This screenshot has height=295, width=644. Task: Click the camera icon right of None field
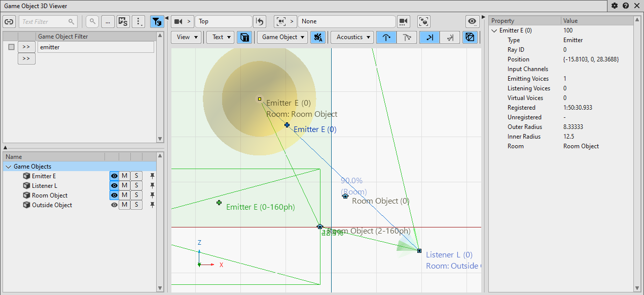[403, 21]
